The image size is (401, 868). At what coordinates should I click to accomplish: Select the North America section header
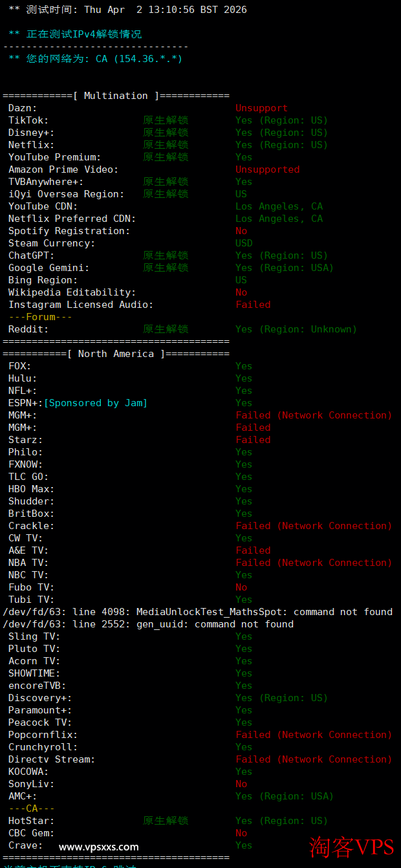coord(116,354)
